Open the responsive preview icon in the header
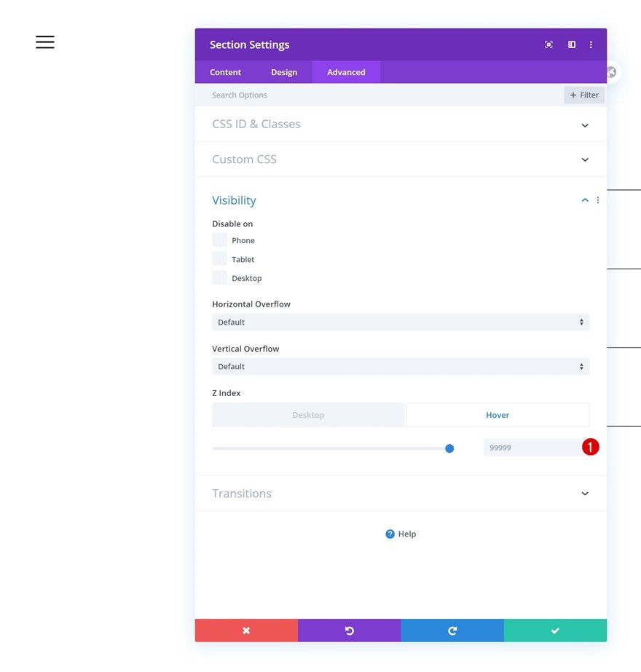The height and width of the screenshot is (672, 641). tap(548, 44)
